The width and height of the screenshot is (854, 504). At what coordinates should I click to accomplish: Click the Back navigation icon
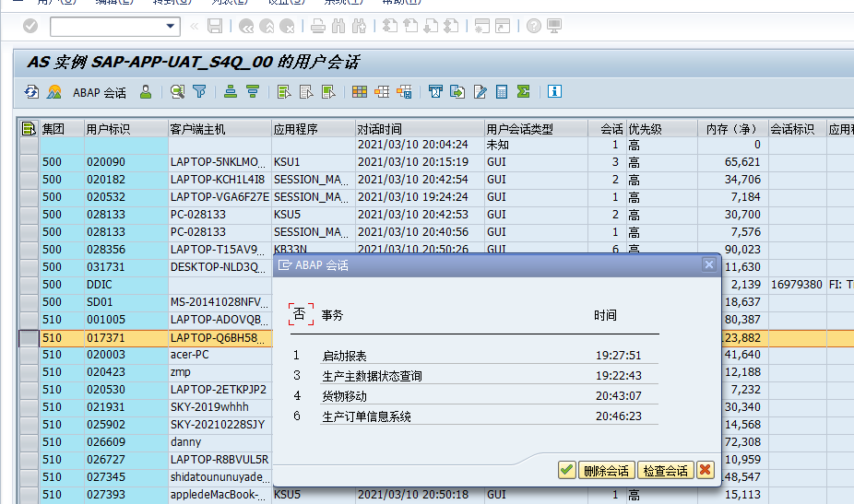246,26
